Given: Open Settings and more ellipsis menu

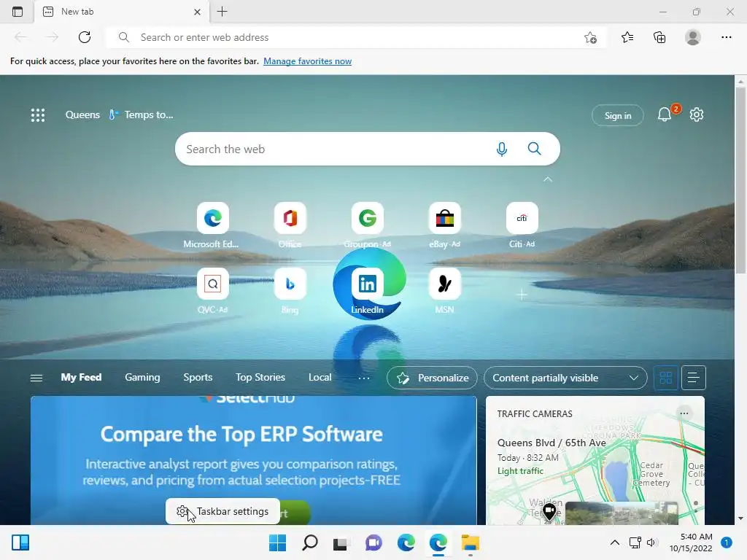Looking at the screenshot, I should point(726,37).
